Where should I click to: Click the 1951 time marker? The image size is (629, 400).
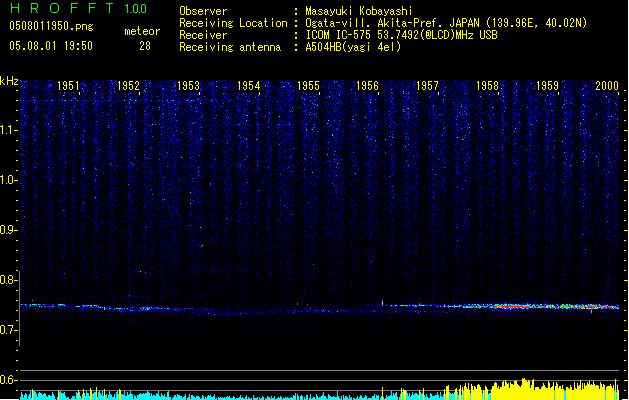(68, 86)
